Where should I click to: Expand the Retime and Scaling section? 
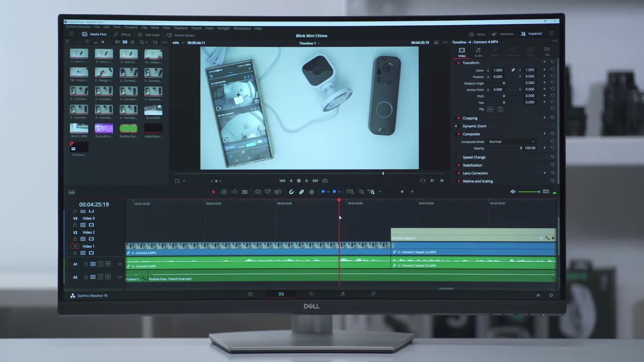477,181
